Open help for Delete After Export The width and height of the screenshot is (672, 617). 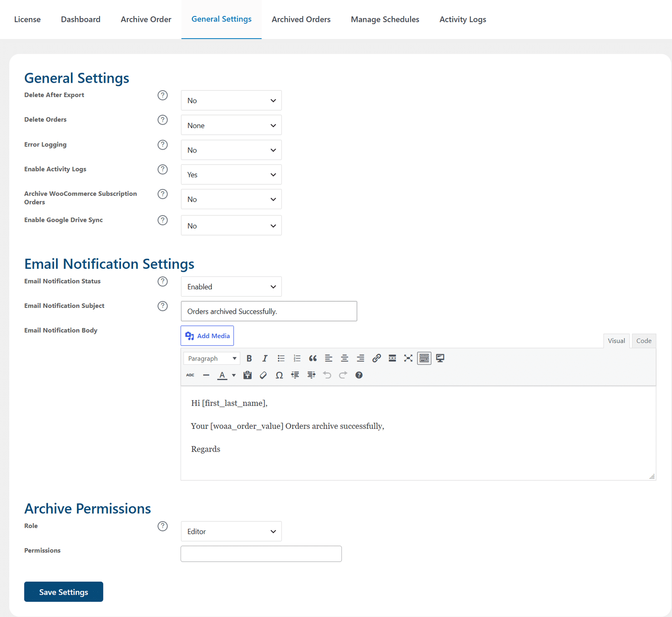point(163,95)
